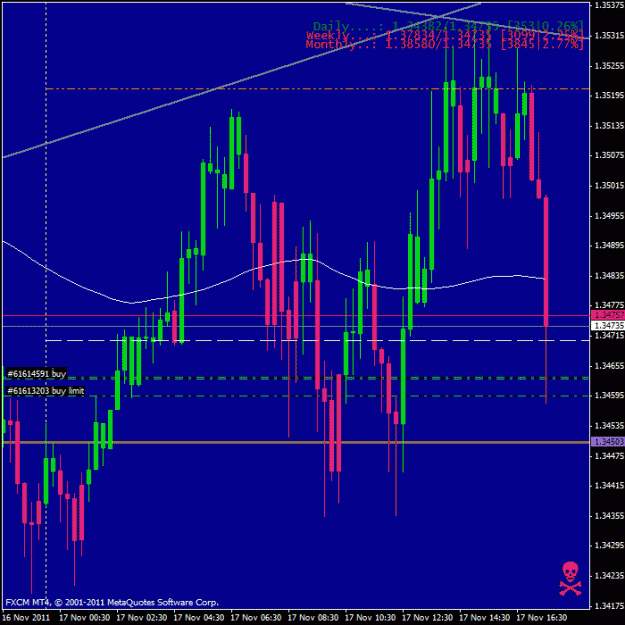Click the 17 Nov 00:30 time label
This screenshot has height=625, width=625.
click(84, 618)
